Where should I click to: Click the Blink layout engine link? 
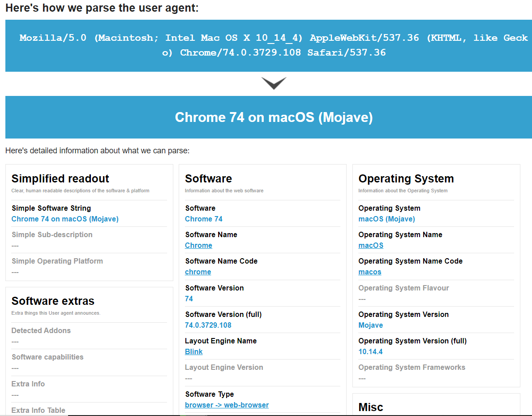tap(193, 351)
